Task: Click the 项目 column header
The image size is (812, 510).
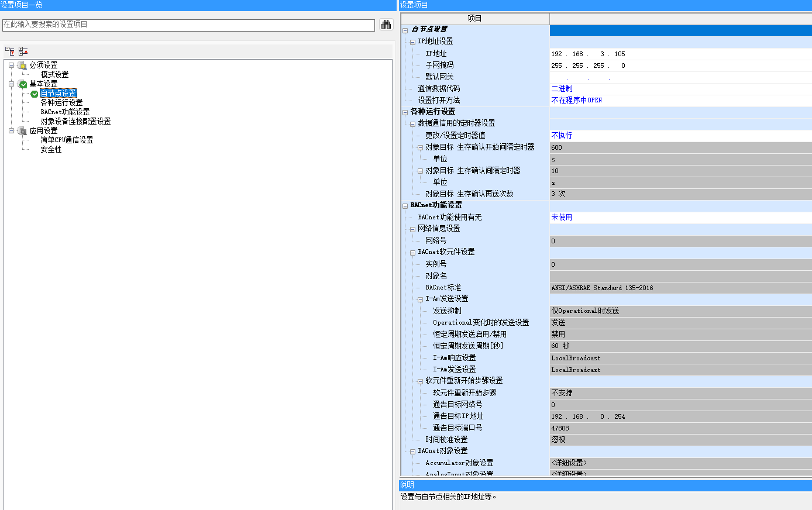Action: [474, 19]
